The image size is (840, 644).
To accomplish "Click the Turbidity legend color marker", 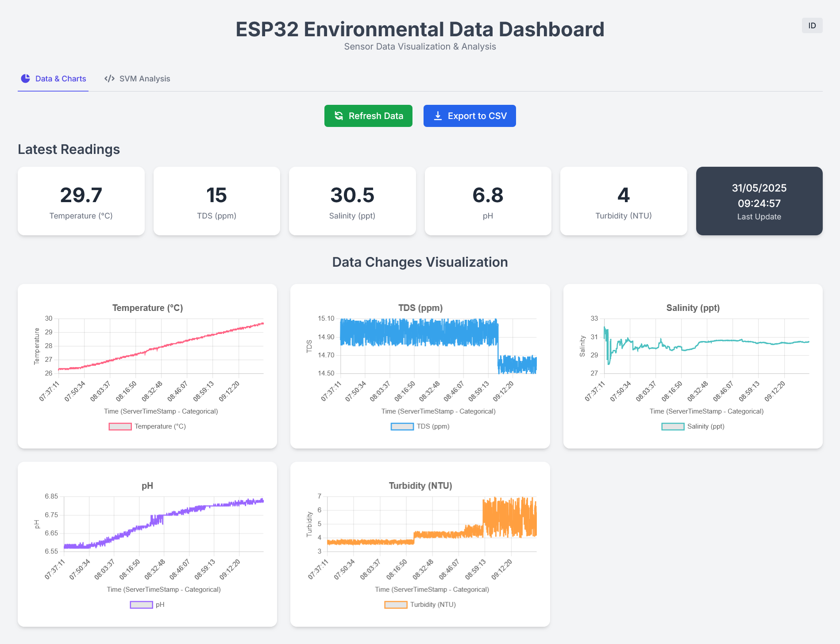I will coord(396,604).
